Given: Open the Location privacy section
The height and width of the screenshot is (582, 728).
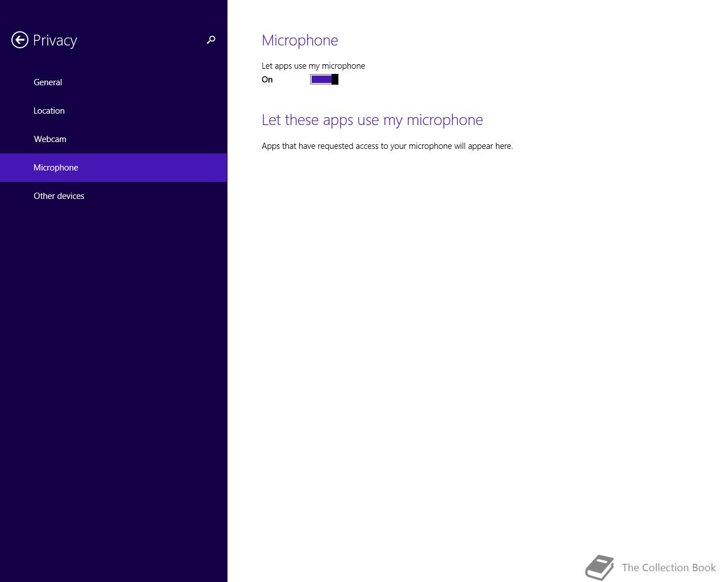Looking at the screenshot, I should tap(114, 111).
